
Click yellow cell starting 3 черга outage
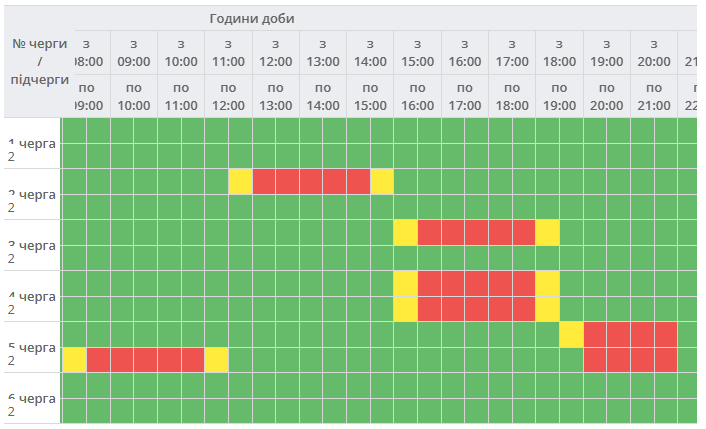coord(405,232)
